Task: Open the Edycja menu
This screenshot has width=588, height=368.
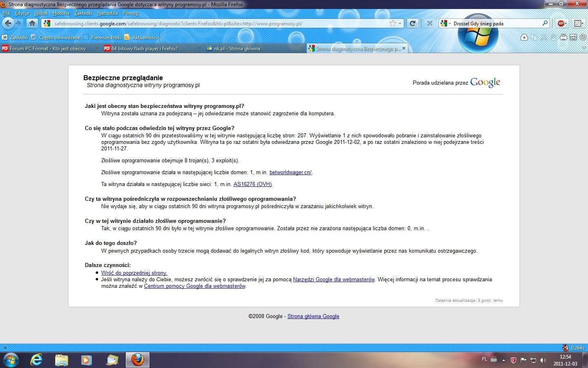Action: (22, 13)
